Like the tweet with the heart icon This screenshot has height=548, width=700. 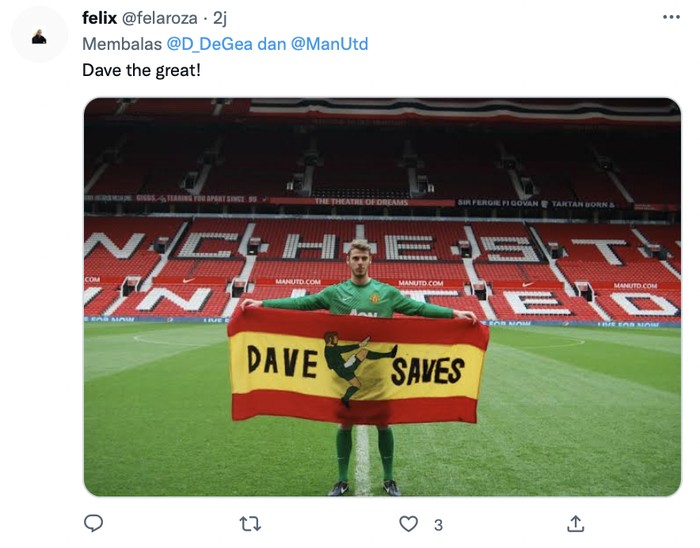point(408,523)
